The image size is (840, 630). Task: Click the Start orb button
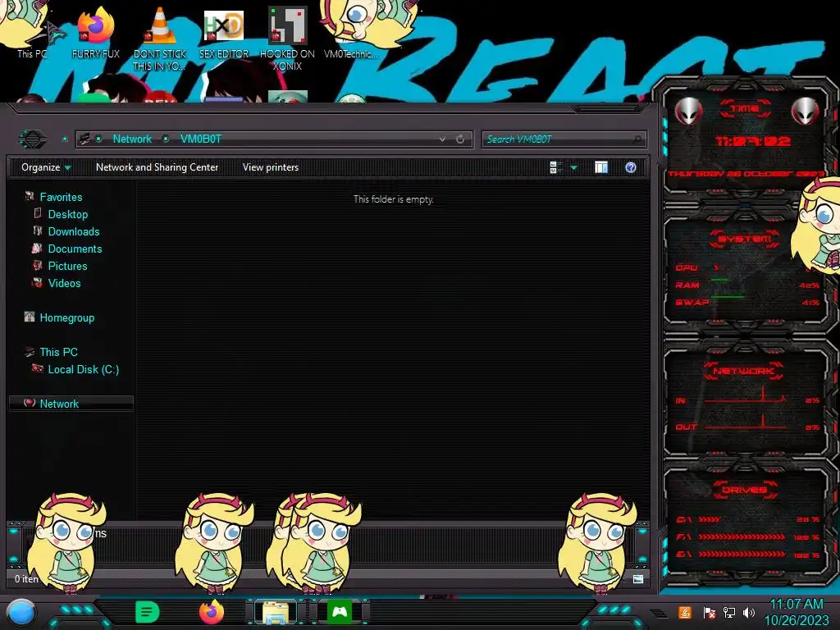click(x=22, y=613)
